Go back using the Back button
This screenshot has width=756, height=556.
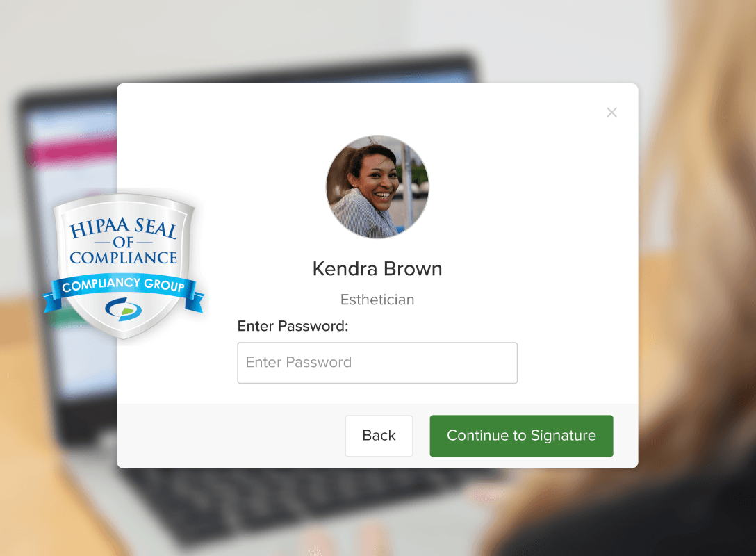click(x=379, y=436)
